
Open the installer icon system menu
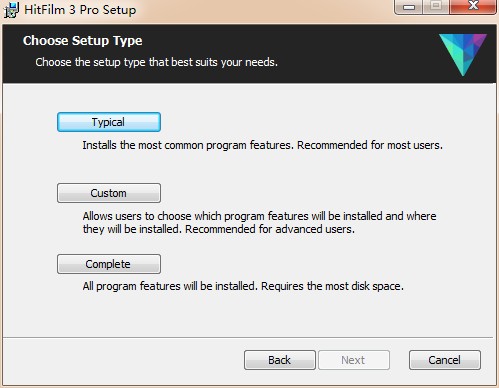point(11,10)
